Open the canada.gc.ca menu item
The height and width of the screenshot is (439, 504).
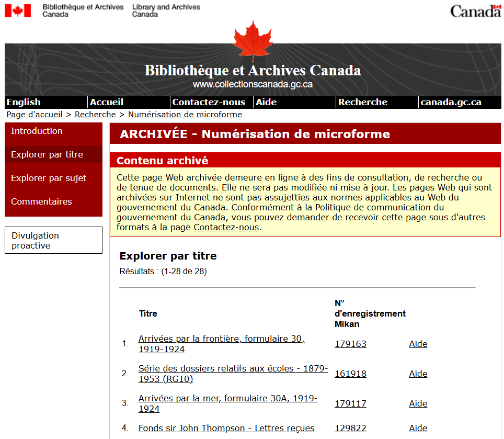pos(452,102)
